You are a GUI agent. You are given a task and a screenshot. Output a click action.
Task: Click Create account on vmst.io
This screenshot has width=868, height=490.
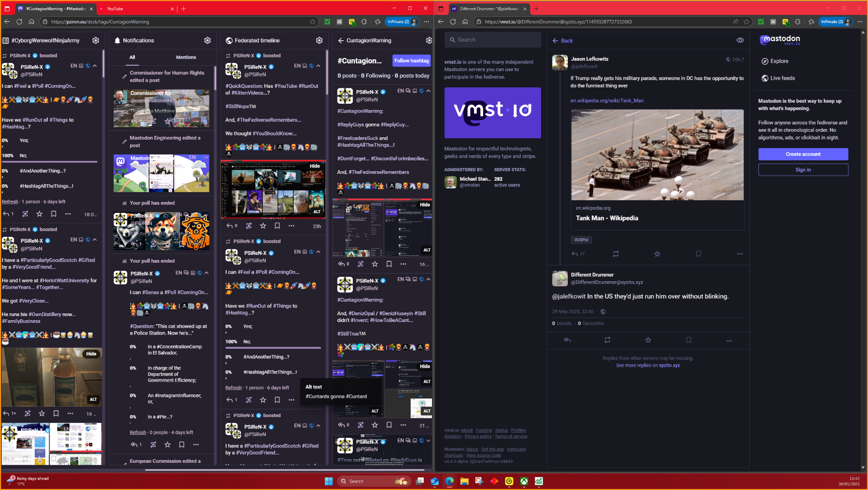tap(803, 154)
